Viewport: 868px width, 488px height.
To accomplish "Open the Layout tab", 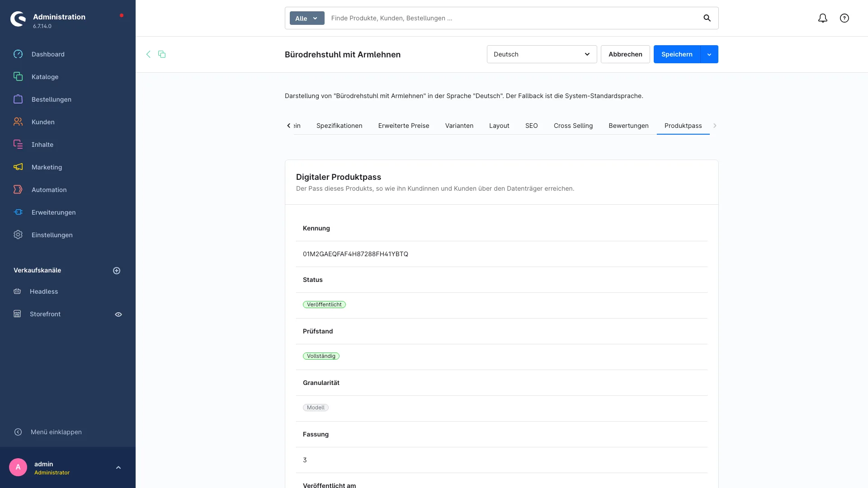I will (499, 126).
